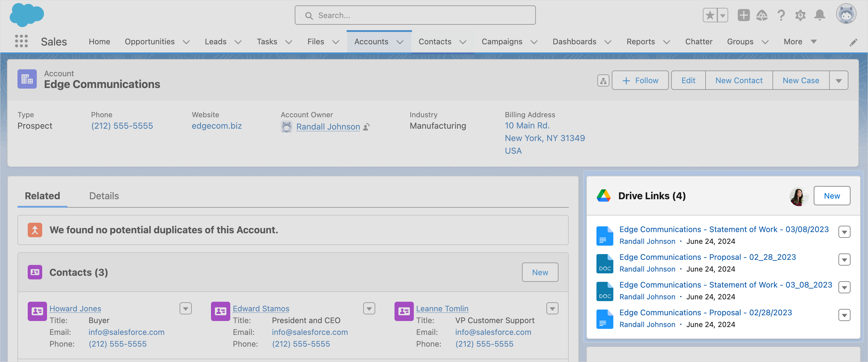Open the row menu for Leanne Tomlin
Screen dimensions: 868x362
click(552, 308)
